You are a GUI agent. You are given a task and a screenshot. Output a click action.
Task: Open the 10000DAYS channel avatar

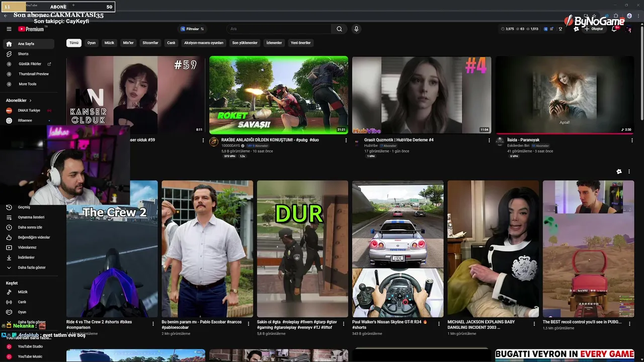[x=214, y=142]
